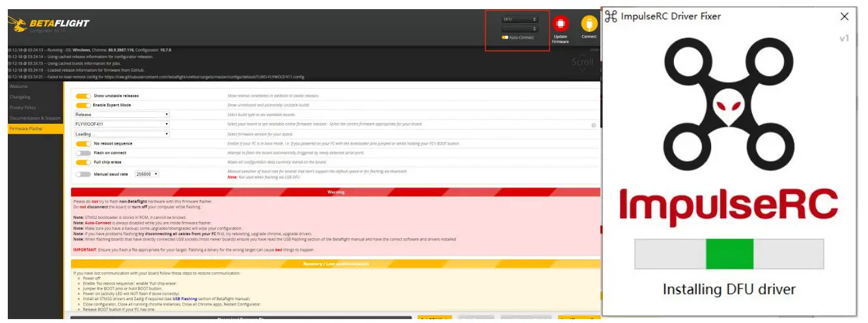Click the 'ImpulseRC Driver Fixer' window title
868x323 pixels.
tap(671, 16)
